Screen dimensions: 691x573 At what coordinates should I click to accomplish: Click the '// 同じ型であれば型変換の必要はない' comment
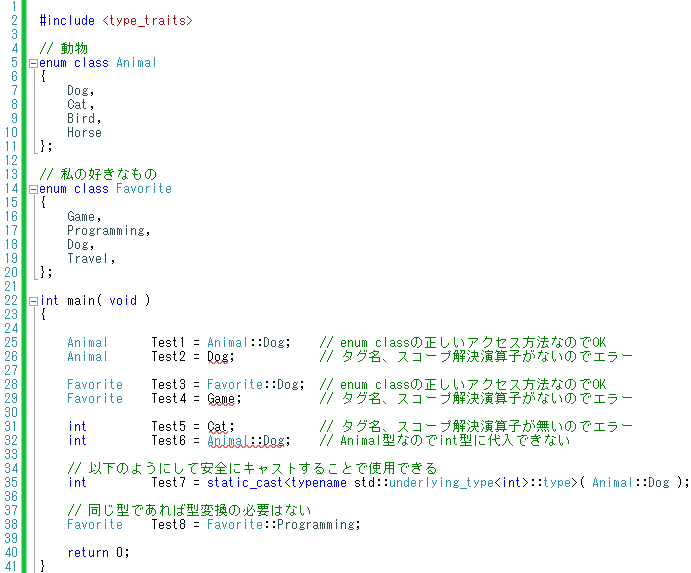click(x=189, y=510)
